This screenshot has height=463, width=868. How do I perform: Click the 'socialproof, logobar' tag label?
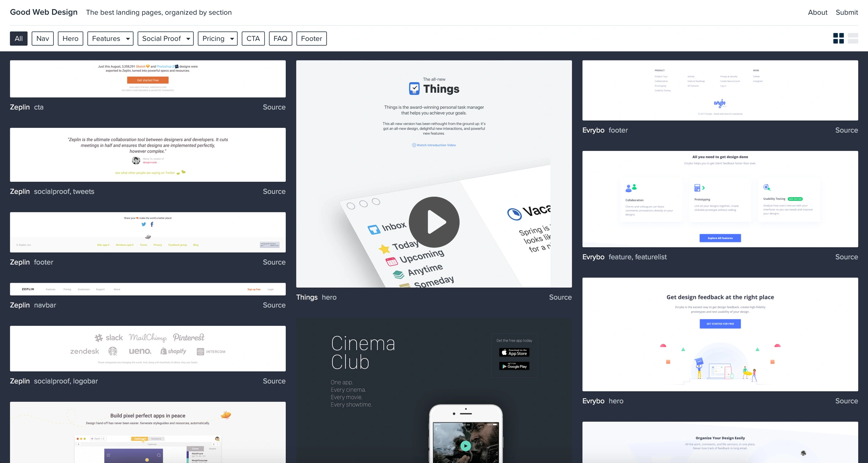click(66, 381)
